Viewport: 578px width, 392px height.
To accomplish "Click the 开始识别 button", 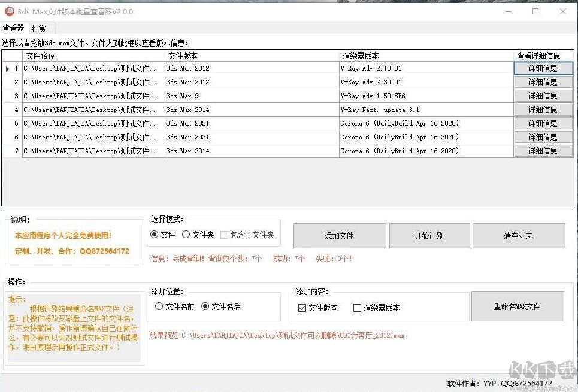I will click(x=429, y=235).
